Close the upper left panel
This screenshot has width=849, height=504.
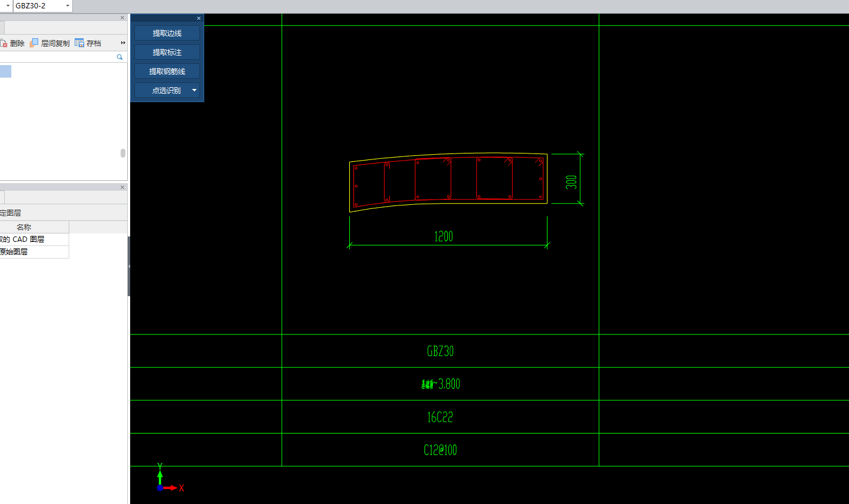[x=122, y=17]
